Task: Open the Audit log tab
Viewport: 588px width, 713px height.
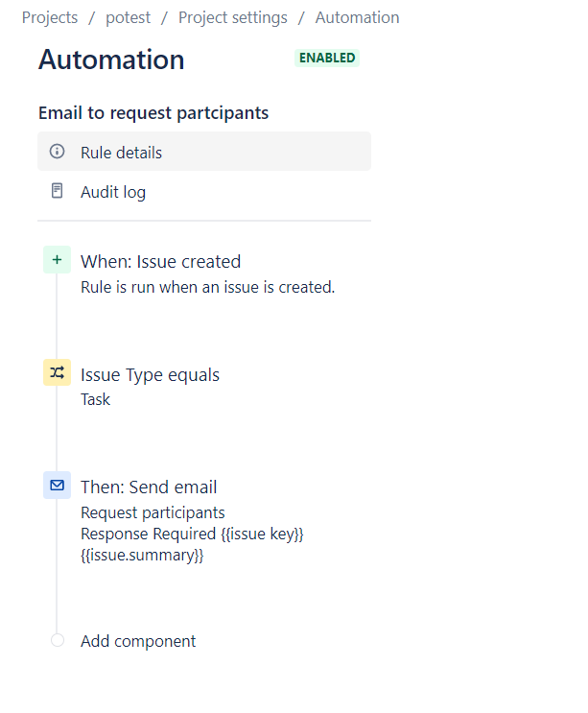Action: click(x=204, y=191)
